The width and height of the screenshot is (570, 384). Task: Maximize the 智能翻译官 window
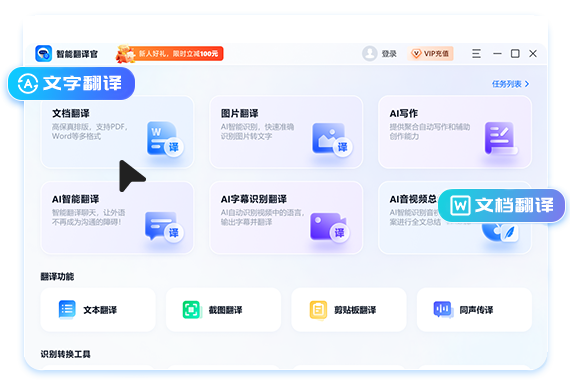tap(515, 53)
